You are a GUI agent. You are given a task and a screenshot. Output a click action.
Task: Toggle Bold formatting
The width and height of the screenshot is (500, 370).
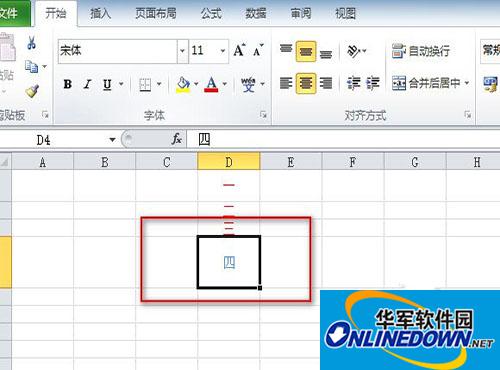coord(68,84)
